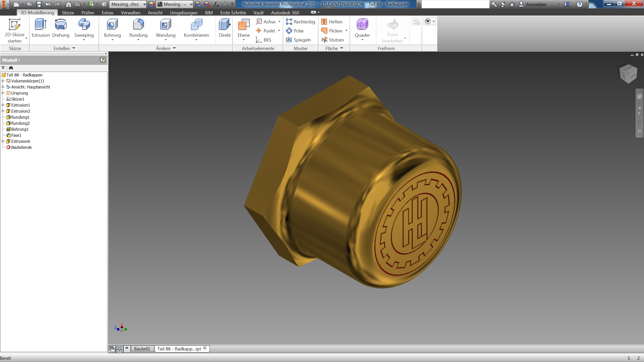Screen dimensions: 644x362
Task: Open the appearance color wheel
Action: pos(151,4)
